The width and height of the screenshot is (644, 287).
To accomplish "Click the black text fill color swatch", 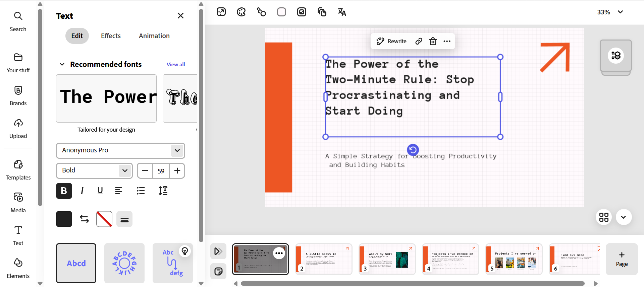I will [x=64, y=219].
